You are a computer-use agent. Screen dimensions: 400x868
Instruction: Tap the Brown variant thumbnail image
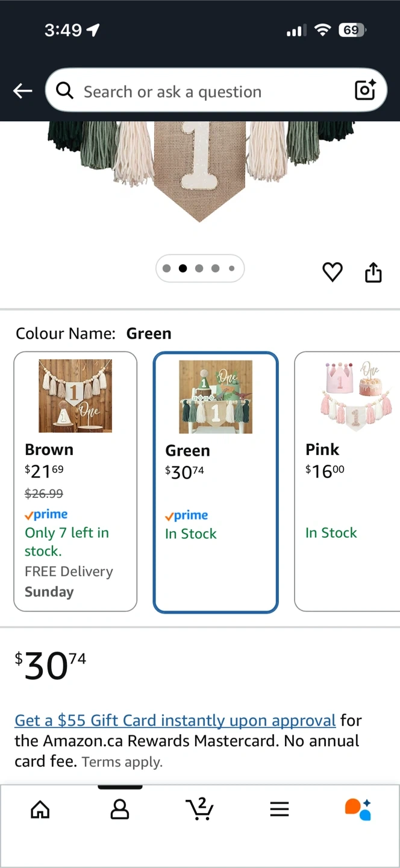(x=75, y=396)
